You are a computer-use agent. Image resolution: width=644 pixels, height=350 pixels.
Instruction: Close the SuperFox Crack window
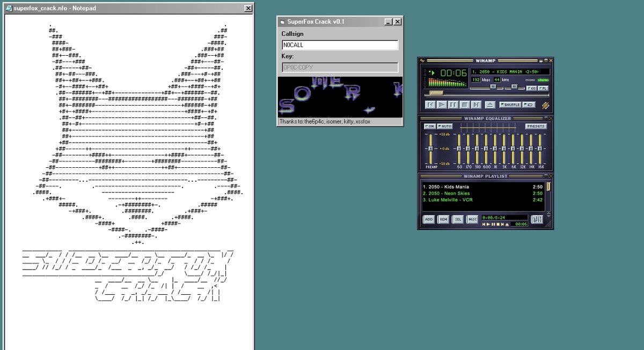click(x=398, y=22)
